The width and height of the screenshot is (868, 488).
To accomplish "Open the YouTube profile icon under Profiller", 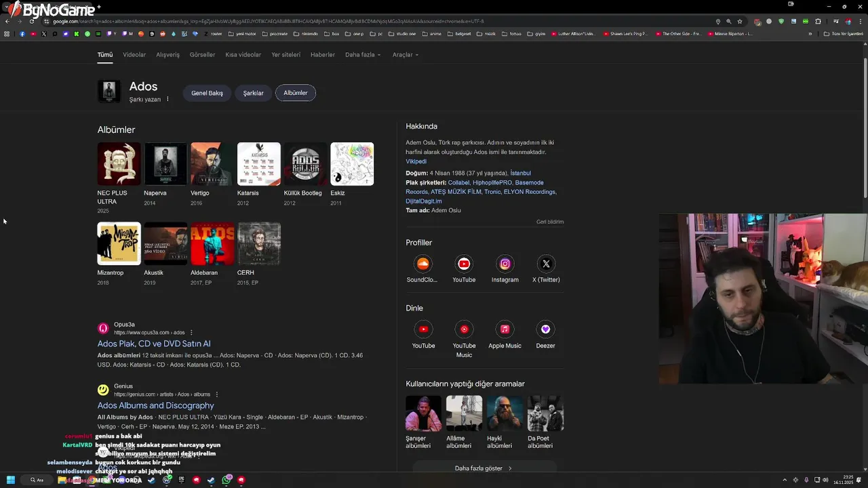I will pos(464,264).
